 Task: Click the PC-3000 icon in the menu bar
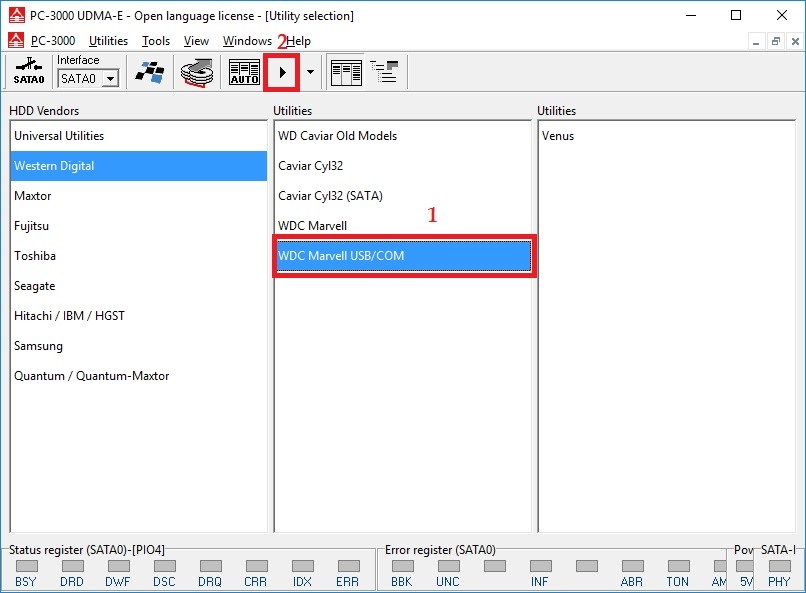click(x=16, y=41)
